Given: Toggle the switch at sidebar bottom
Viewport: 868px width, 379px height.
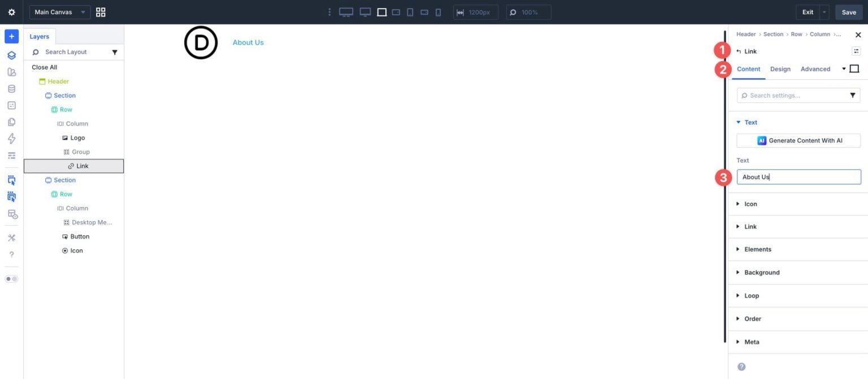Looking at the screenshot, I should tap(11, 279).
